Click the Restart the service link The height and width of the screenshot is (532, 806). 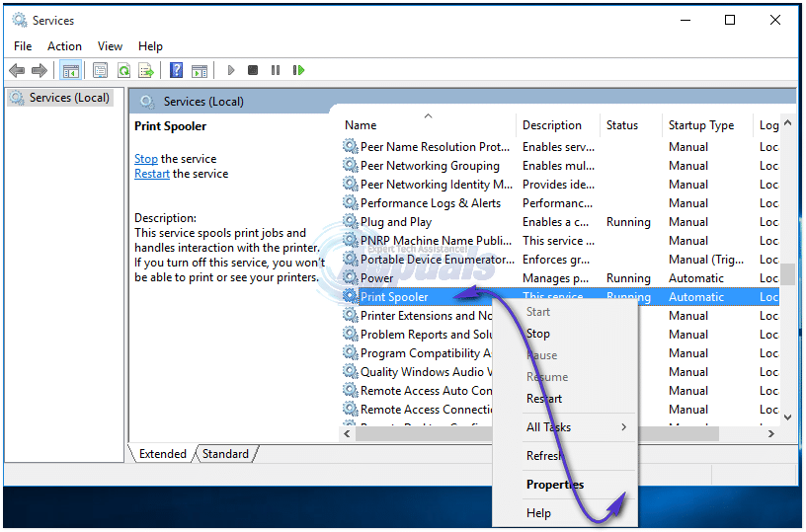152,174
